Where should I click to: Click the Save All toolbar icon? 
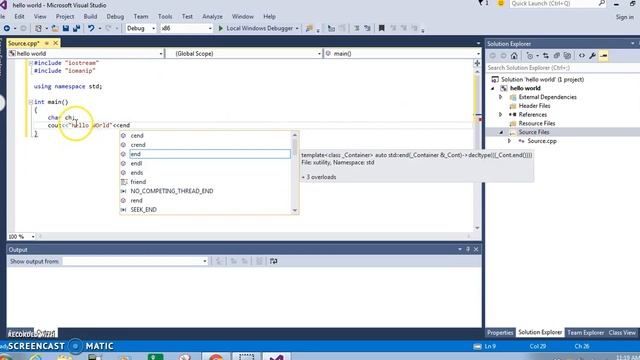pyautogui.click(x=76, y=28)
